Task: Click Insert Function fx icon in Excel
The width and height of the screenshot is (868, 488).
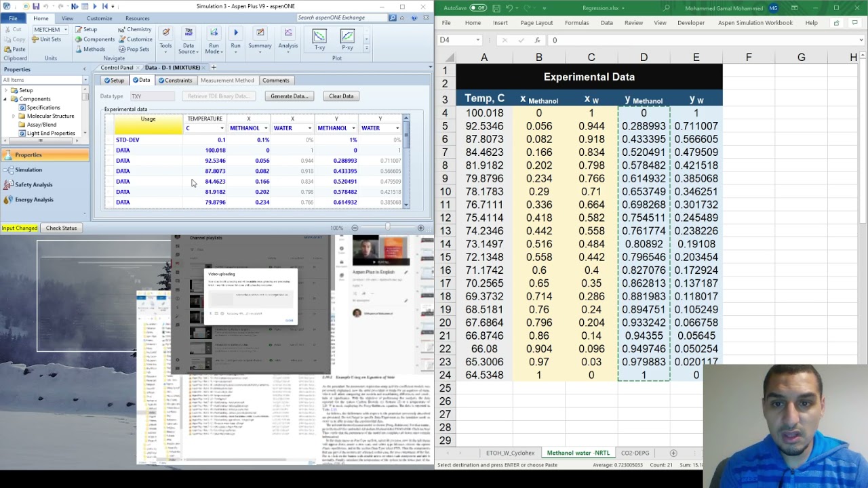Action: tap(537, 40)
